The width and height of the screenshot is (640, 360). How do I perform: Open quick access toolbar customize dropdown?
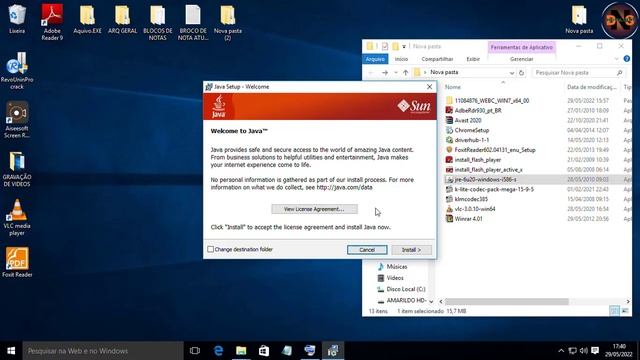click(404, 47)
